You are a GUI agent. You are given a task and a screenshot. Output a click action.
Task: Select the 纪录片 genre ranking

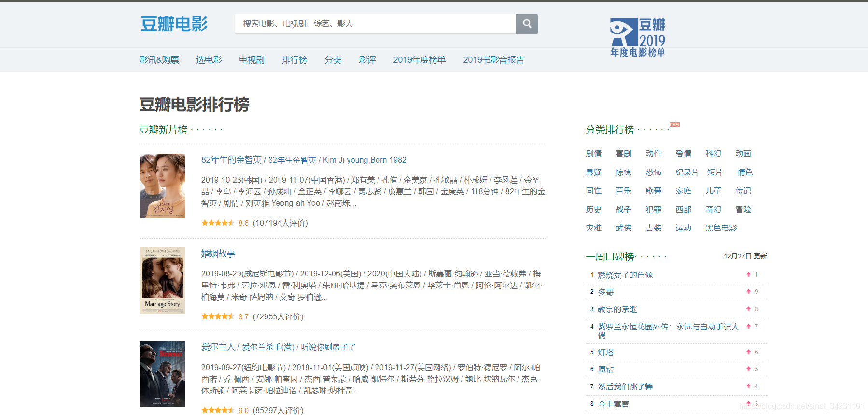pyautogui.click(x=687, y=172)
